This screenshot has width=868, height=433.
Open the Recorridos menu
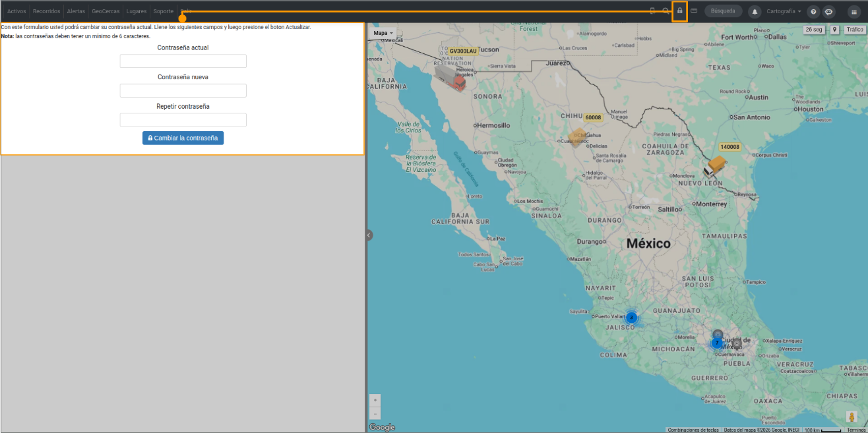point(46,11)
